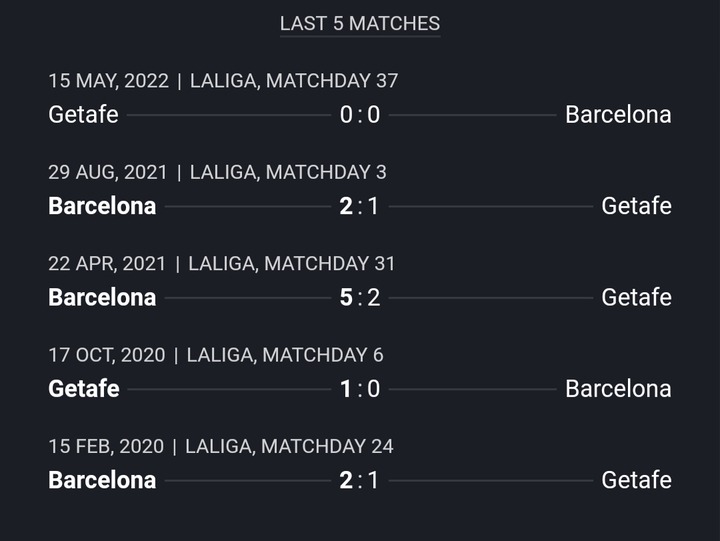Select Barcelona in the 0:0 match

pyautogui.click(x=619, y=114)
